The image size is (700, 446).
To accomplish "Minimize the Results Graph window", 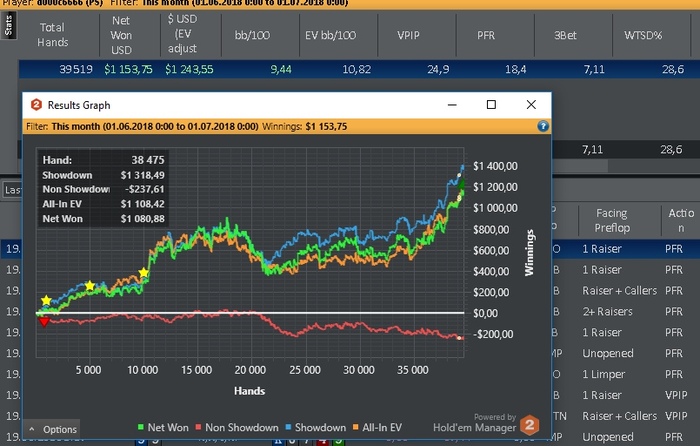I will [452, 104].
